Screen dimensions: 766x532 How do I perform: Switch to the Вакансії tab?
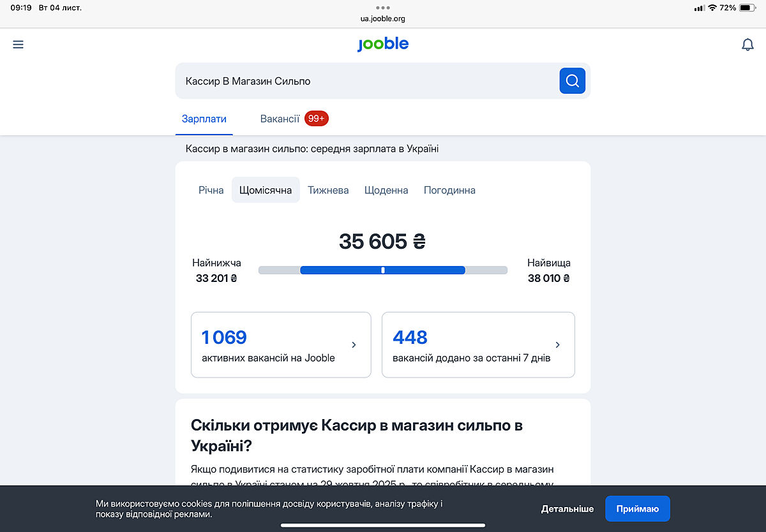[280, 119]
